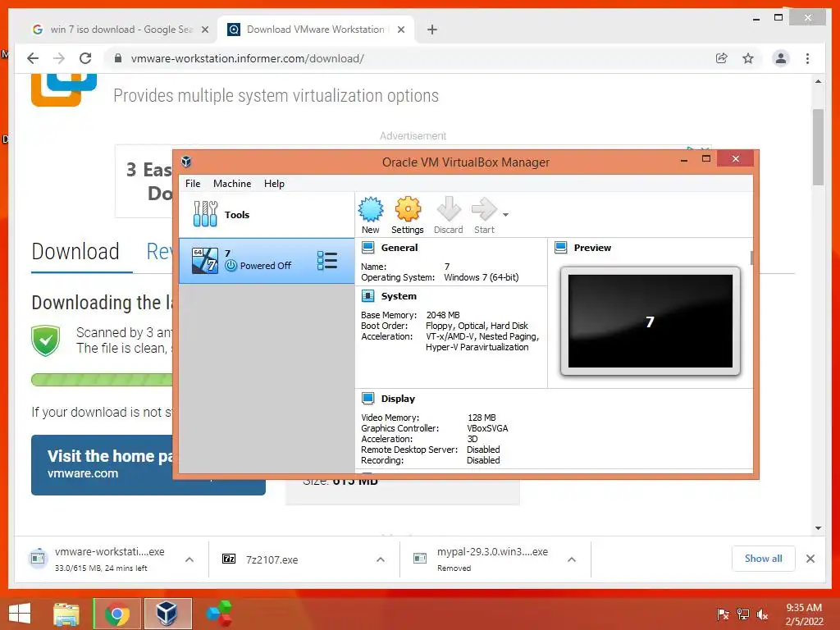840x630 pixels.
Task: Click the System section icon
Action: 368,295
